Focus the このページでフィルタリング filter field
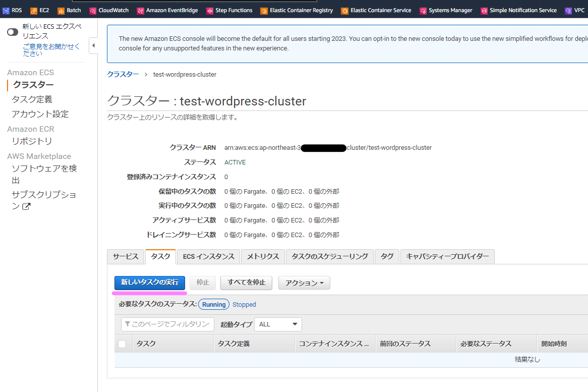The height and width of the screenshot is (392, 588). pyautogui.click(x=167, y=324)
